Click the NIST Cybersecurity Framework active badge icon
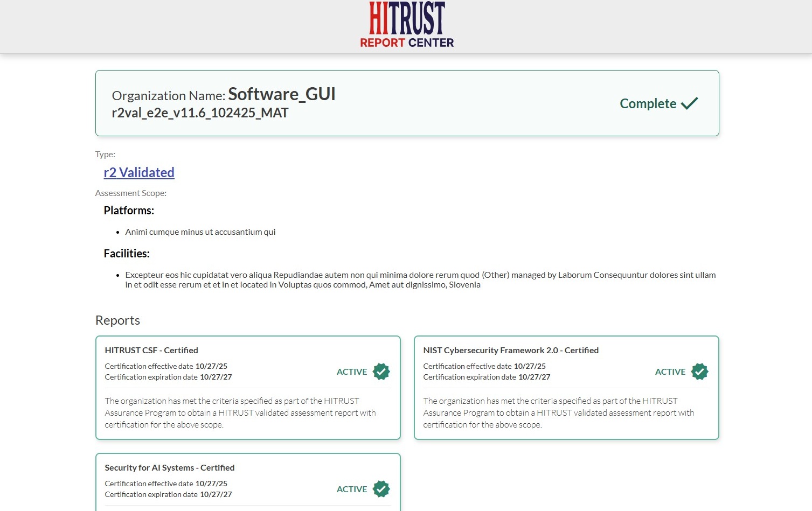Viewport: 812px width, 511px height. (x=699, y=372)
